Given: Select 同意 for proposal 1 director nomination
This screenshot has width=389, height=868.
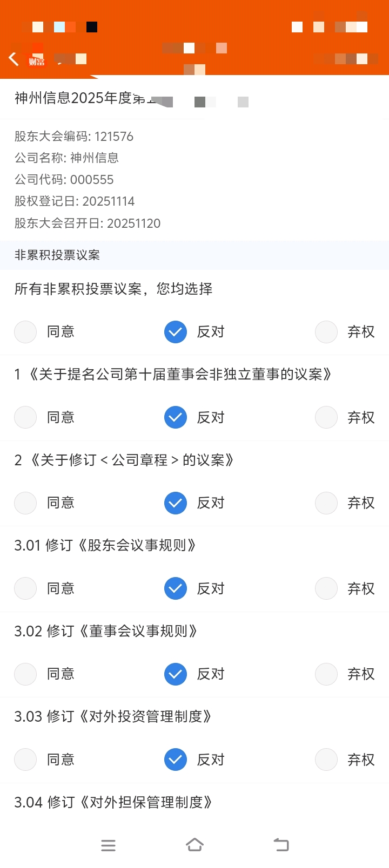Looking at the screenshot, I should tap(25, 417).
